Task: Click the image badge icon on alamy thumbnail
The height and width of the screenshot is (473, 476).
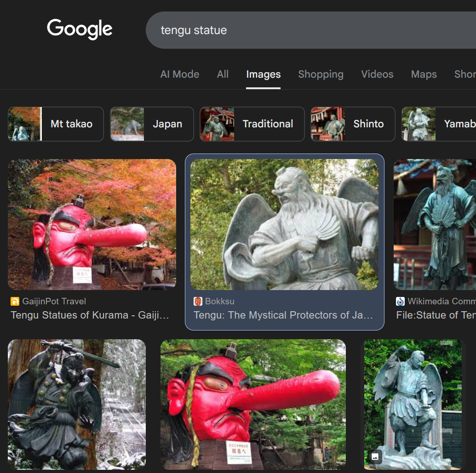Action: (x=375, y=456)
